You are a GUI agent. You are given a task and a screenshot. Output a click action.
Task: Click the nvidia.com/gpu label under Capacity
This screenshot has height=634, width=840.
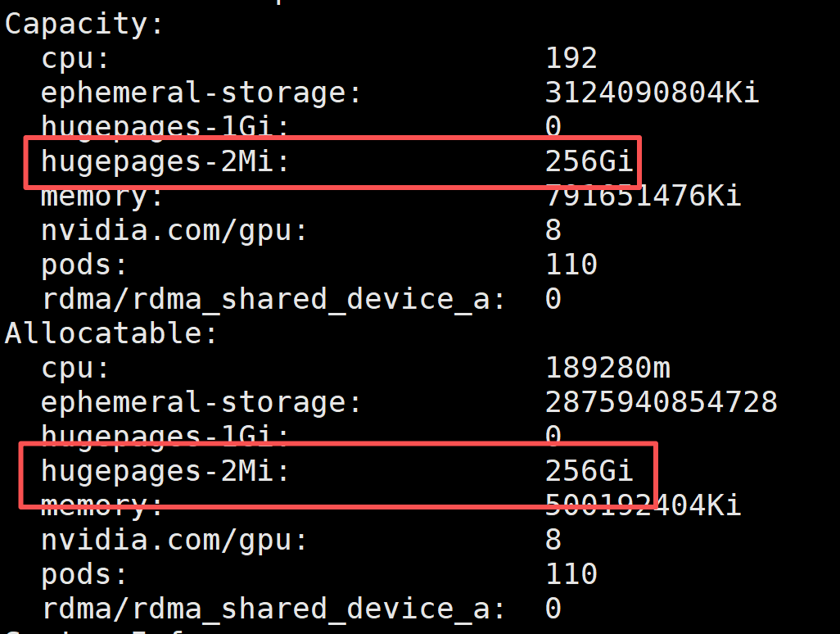[x=174, y=230]
